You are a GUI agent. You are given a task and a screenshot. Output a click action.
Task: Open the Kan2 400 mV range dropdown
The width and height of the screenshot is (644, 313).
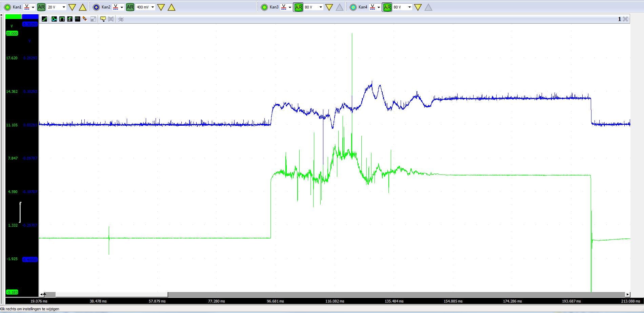coord(153,7)
